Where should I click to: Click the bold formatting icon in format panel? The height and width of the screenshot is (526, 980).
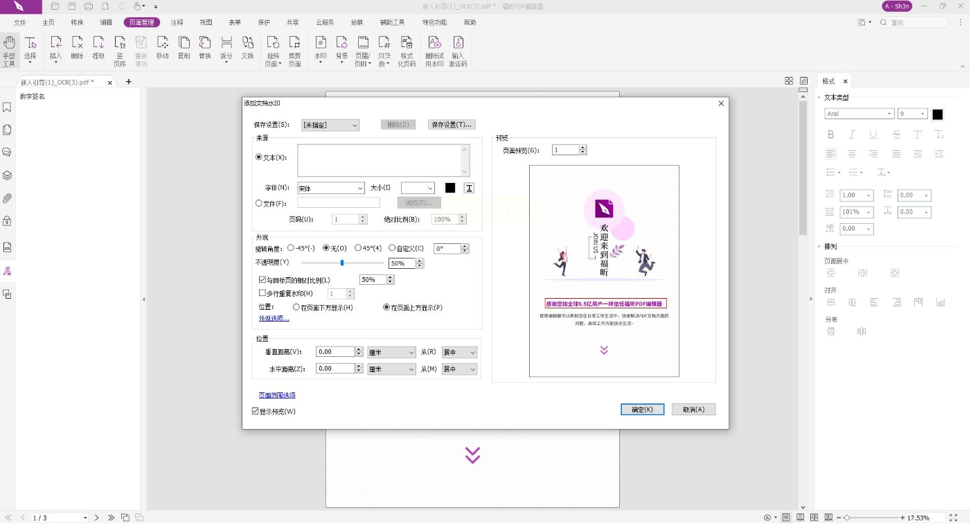(830, 134)
